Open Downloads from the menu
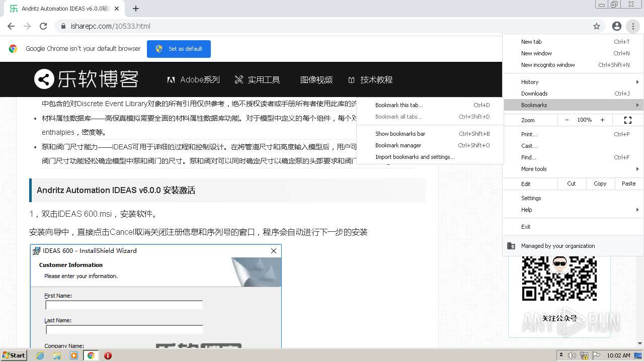The image size is (644, 362). [573, 94]
